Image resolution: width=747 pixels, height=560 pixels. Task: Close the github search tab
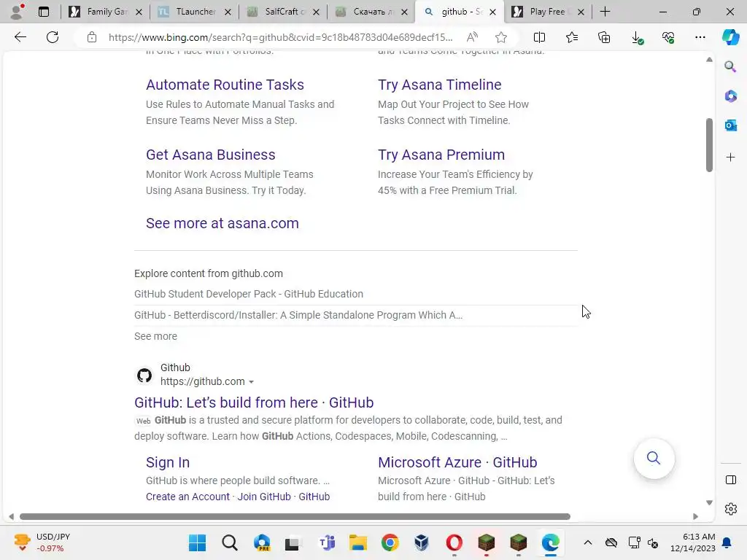[x=492, y=12]
